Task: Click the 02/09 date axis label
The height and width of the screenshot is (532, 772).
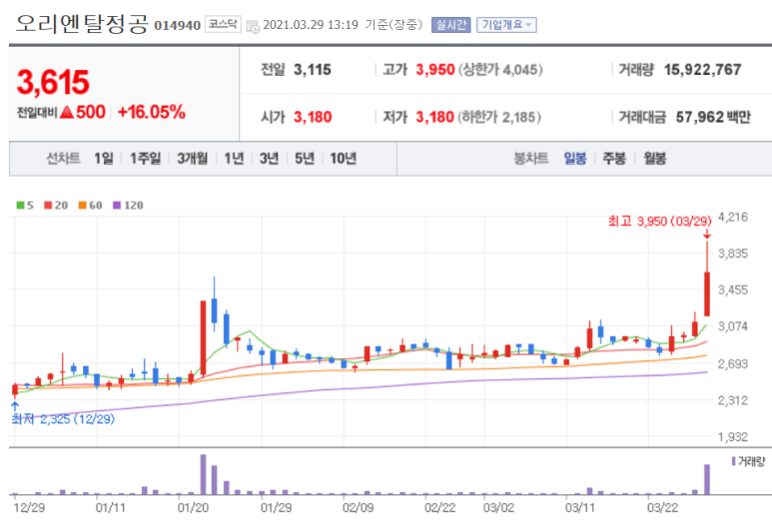Action: [x=358, y=508]
